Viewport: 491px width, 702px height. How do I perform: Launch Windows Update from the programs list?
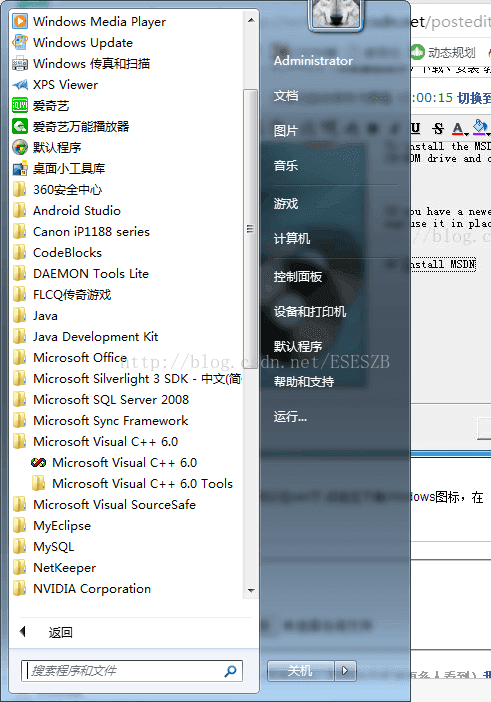[83, 43]
